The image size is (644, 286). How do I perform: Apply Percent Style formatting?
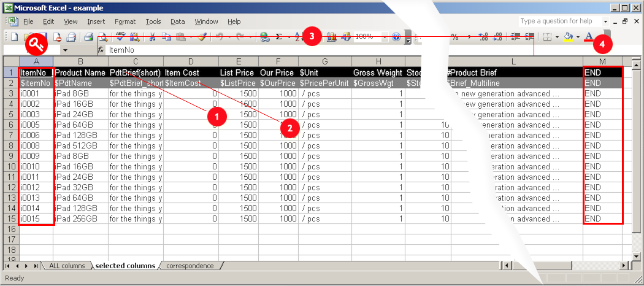click(x=455, y=37)
